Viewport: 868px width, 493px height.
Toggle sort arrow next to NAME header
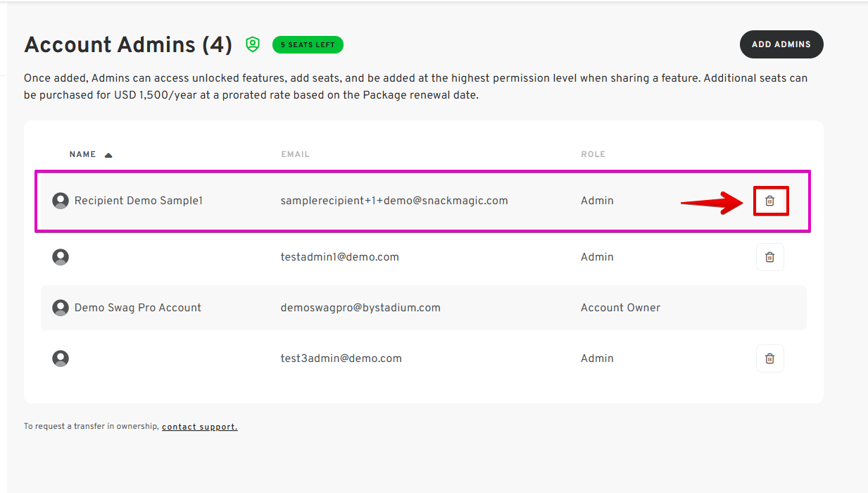108,155
